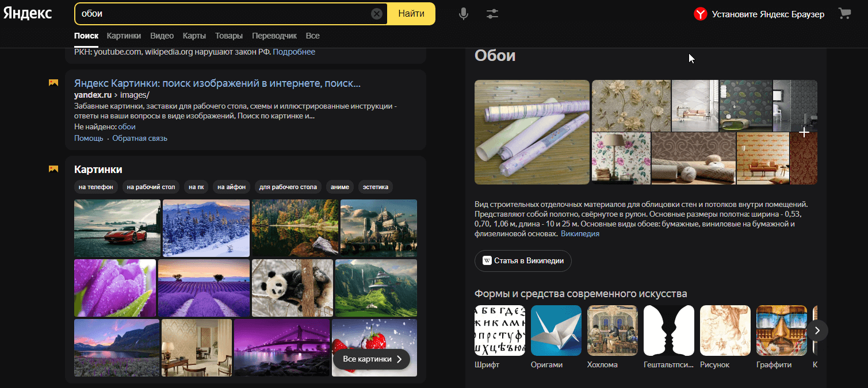Open the purple tulip wallpaper thumbnail
Image resolution: width=868 pixels, height=388 pixels.
click(115, 288)
